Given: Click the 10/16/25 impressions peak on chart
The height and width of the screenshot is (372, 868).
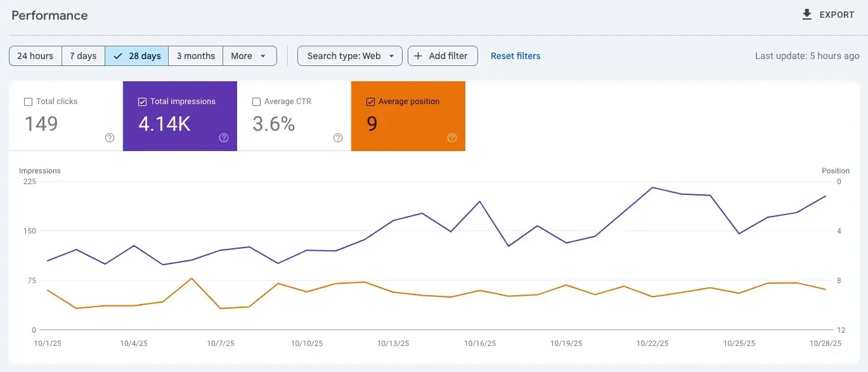Looking at the screenshot, I should click(479, 202).
